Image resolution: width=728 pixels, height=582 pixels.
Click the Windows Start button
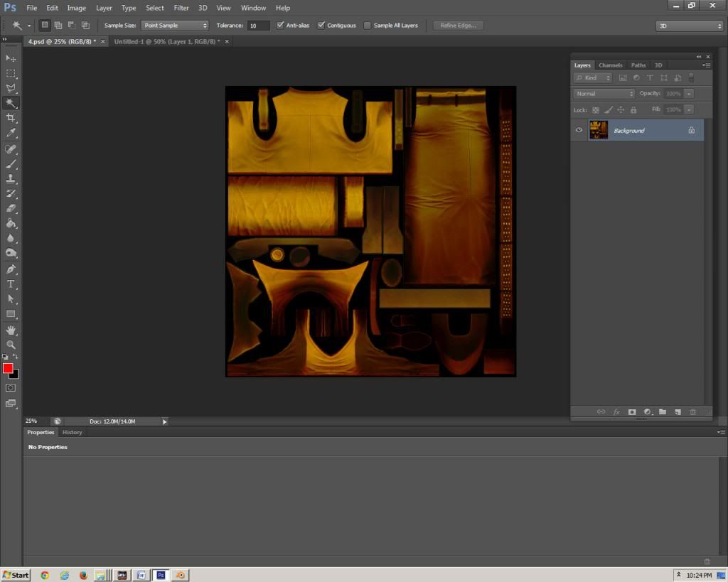[16, 575]
